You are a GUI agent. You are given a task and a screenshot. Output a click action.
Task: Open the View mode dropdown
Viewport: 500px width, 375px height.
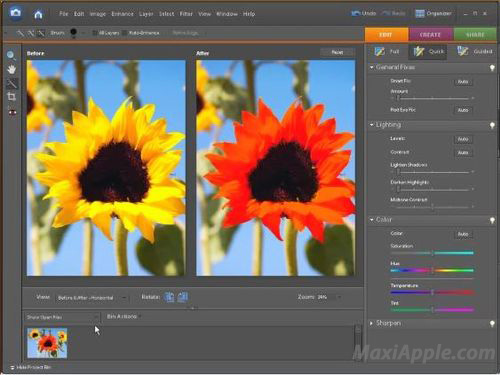(x=91, y=298)
